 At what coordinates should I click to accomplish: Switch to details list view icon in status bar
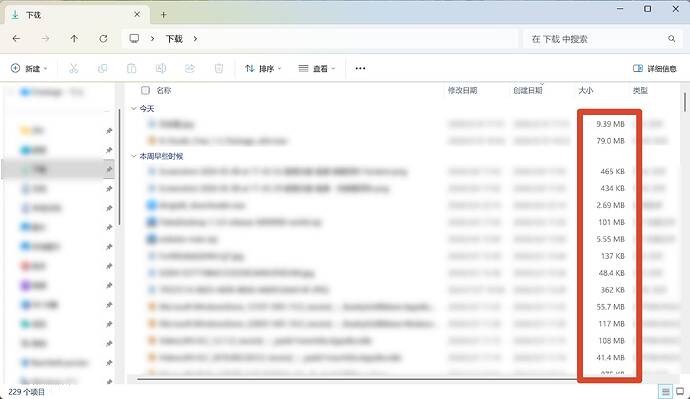coord(665,391)
